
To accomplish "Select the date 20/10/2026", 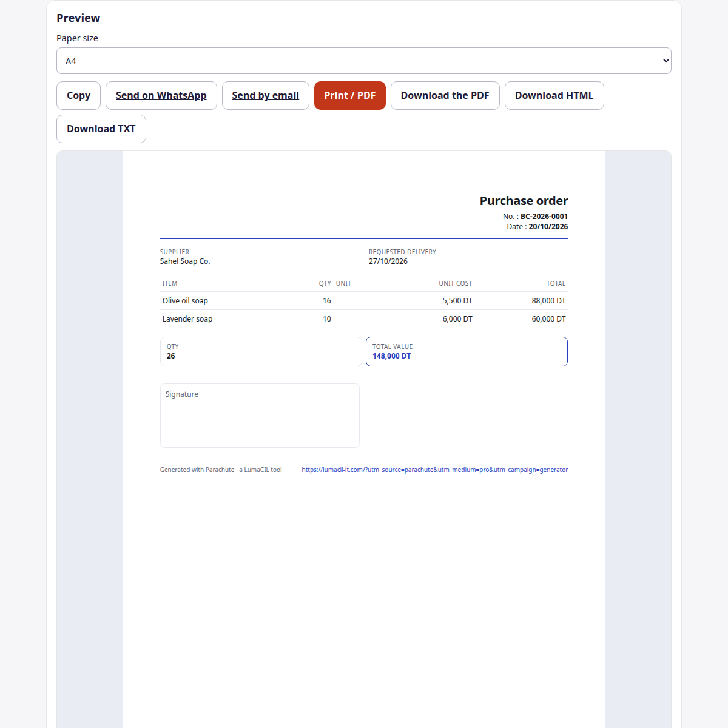I will pos(548,227).
